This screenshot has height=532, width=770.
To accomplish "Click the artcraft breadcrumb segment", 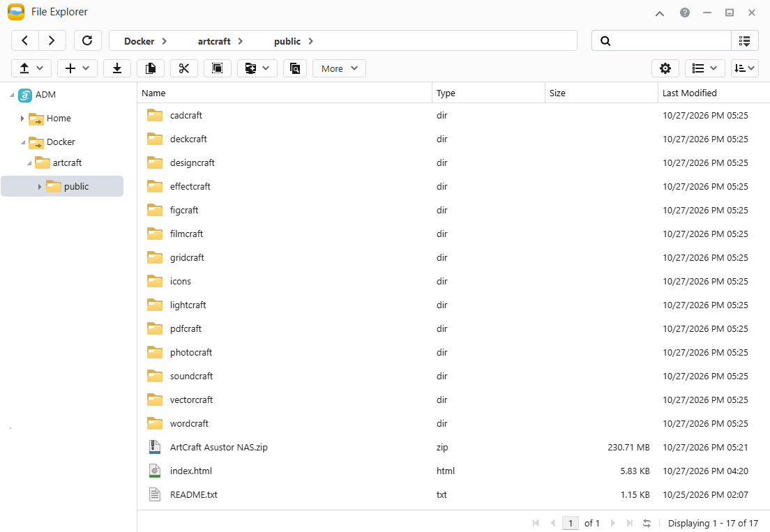I will pyautogui.click(x=214, y=41).
